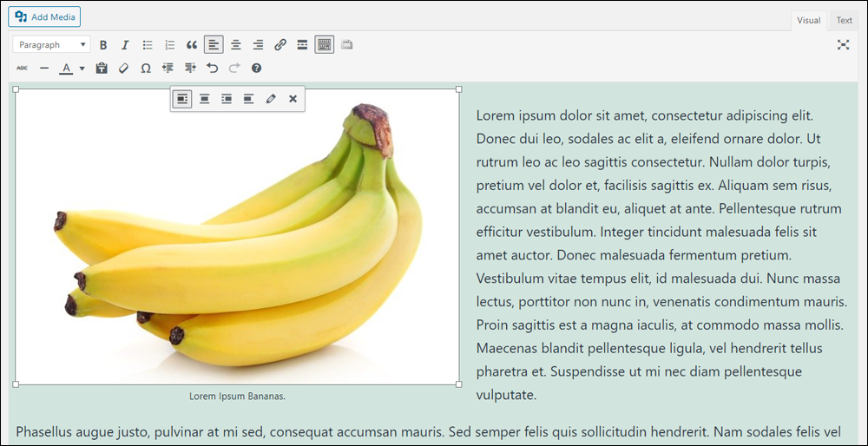Redo the last undone action
The height and width of the screenshot is (446, 868).
point(234,68)
